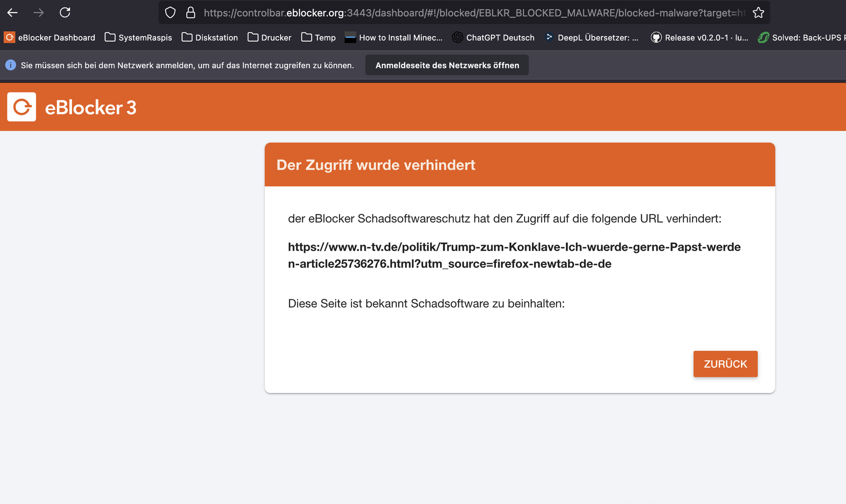This screenshot has height=504, width=846.
Task: Click the ZURÜCK button
Action: (725, 364)
